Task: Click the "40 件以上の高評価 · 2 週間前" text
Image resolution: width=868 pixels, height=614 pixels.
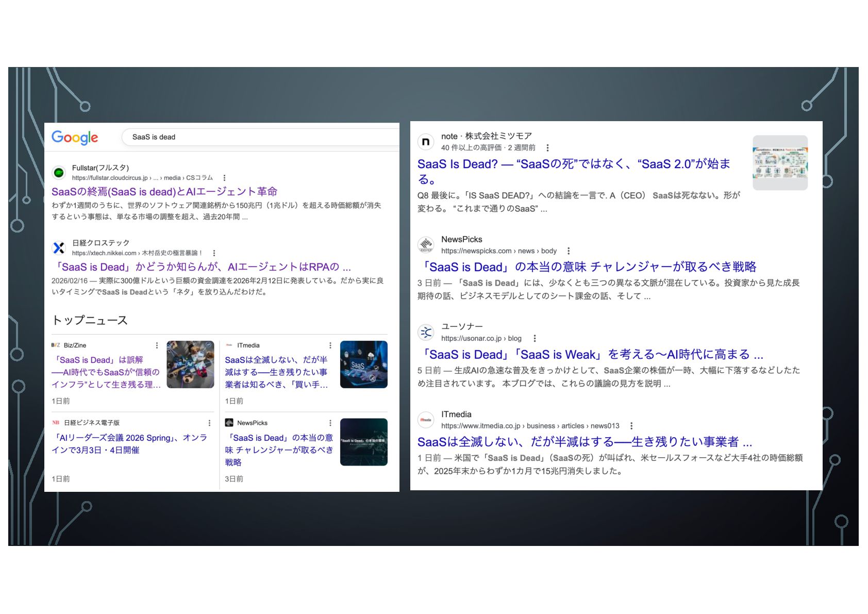Action: coord(488,148)
